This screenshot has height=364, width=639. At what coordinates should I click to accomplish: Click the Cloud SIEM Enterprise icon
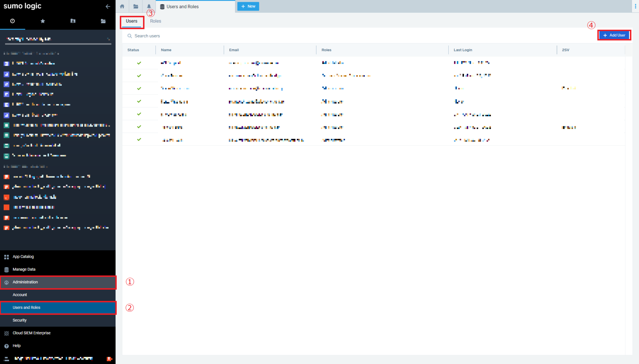click(6, 333)
